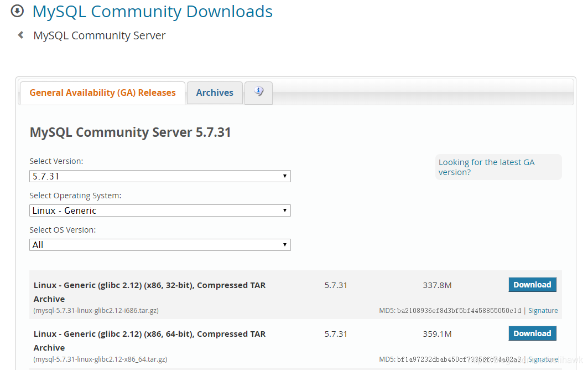The image size is (588, 370).
Task: Download the 32-bit Compressed TAR Archive
Action: (532, 285)
